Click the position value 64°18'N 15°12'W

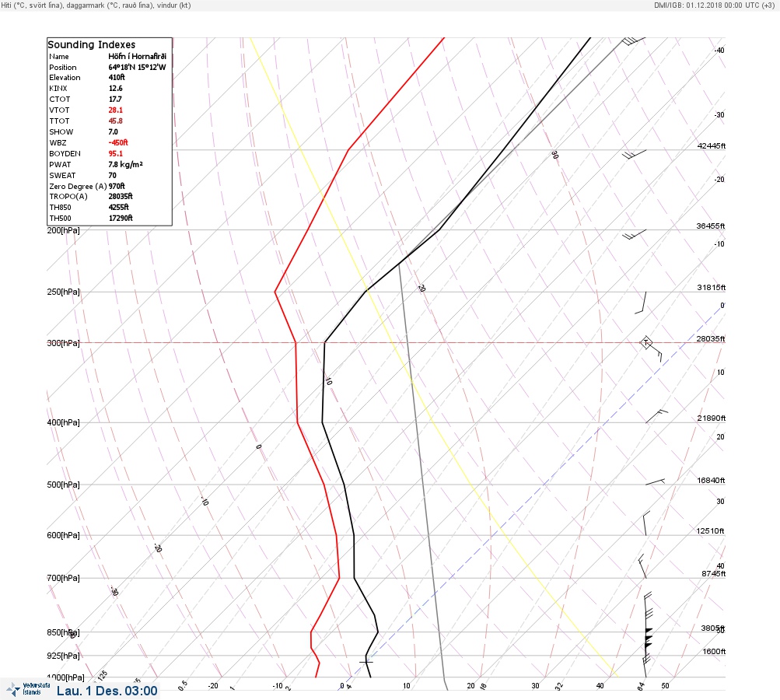point(138,67)
